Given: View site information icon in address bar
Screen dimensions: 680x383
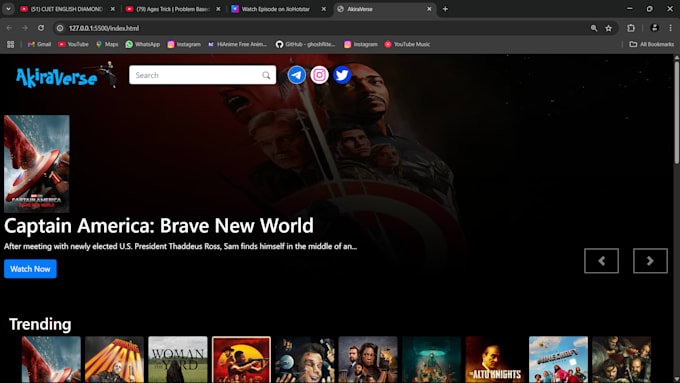Looking at the screenshot, I should pyautogui.click(x=60, y=28).
